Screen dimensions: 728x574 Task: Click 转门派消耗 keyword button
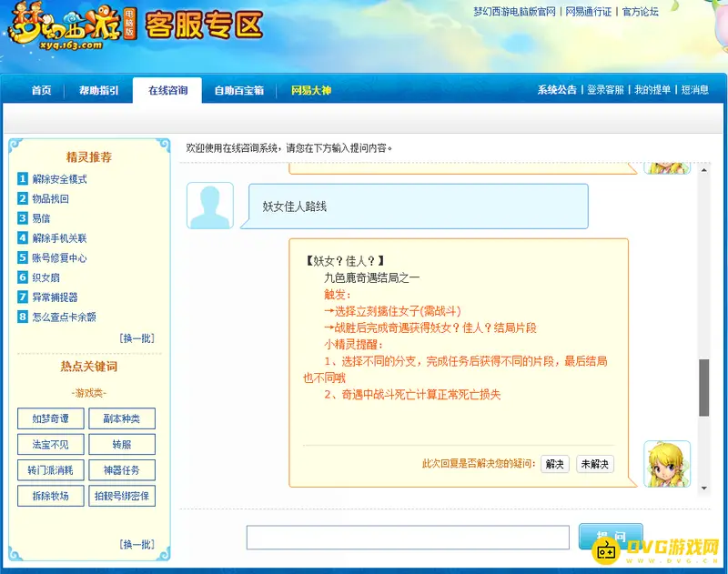51,470
